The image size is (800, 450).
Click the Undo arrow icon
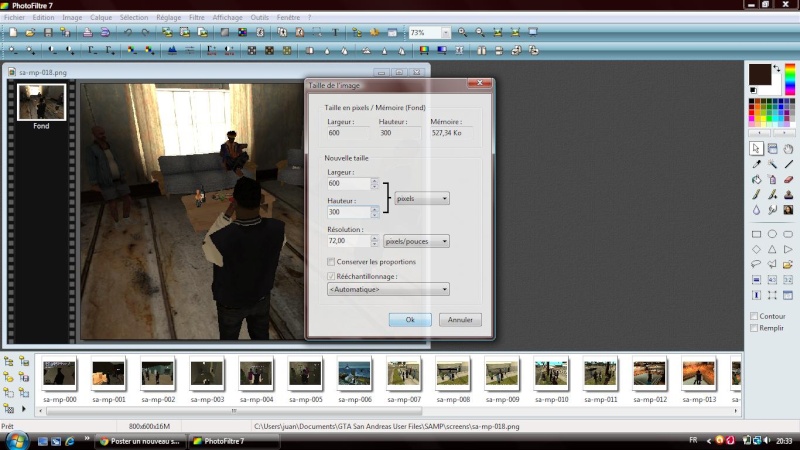click(128, 32)
